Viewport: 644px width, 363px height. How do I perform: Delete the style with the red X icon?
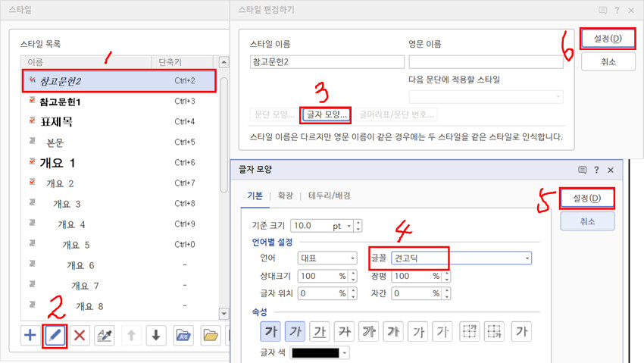click(x=80, y=335)
